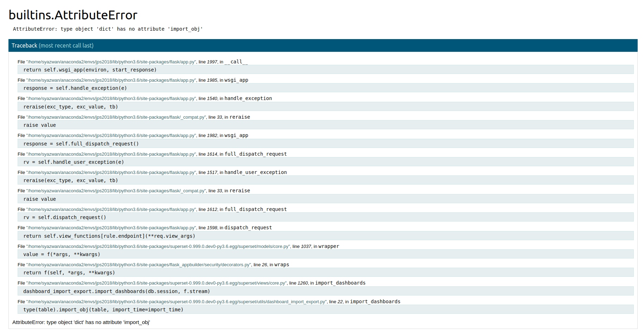Open the frame at line 1997 in __call__
This screenshot has width=644, height=330.
132,62
